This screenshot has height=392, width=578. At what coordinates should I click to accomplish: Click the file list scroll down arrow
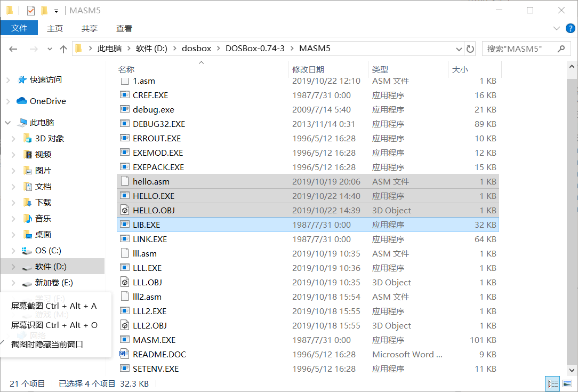(572, 370)
